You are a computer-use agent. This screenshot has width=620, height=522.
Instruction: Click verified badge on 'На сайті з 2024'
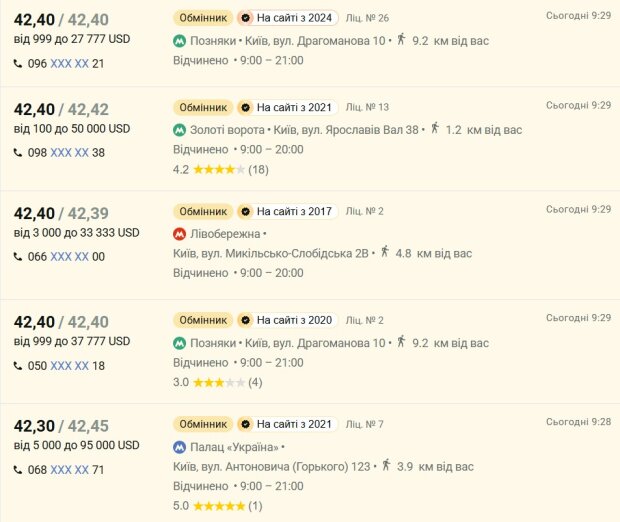246,18
